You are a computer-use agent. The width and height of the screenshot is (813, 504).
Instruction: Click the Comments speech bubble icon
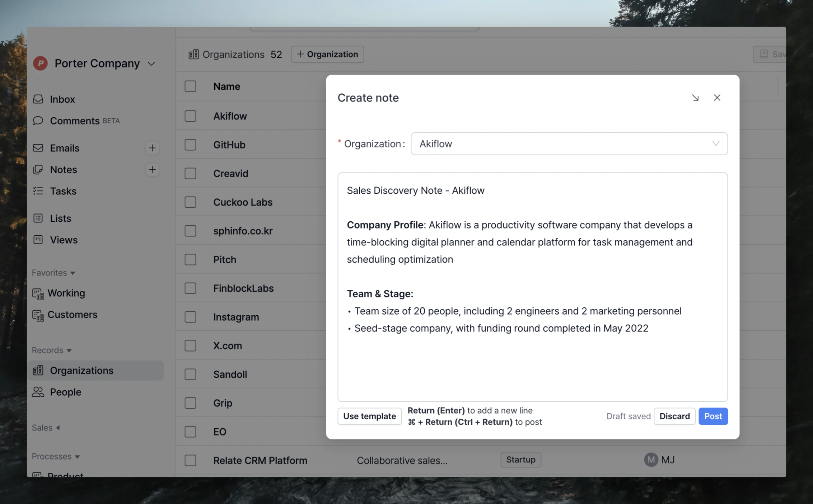click(x=38, y=121)
